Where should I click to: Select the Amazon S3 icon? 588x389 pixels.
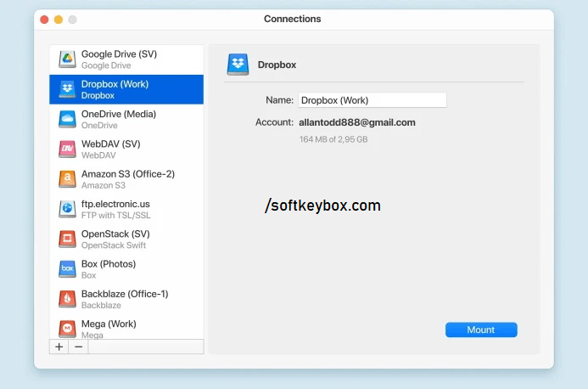pyautogui.click(x=67, y=179)
